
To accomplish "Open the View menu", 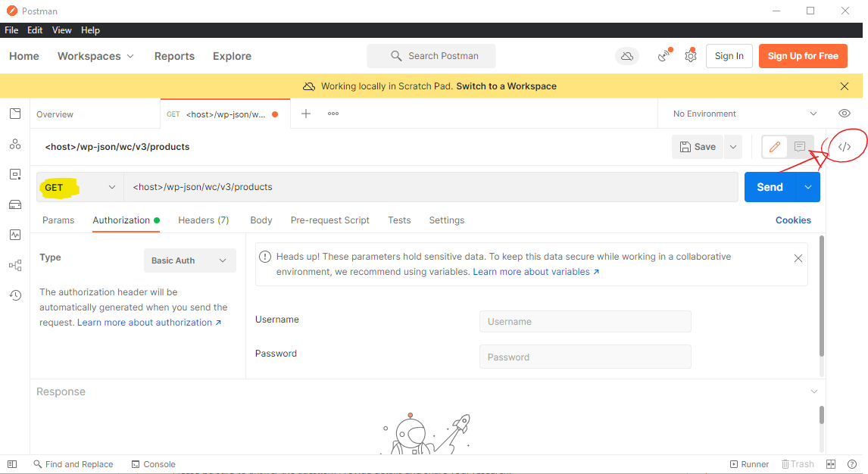I will (x=61, y=30).
